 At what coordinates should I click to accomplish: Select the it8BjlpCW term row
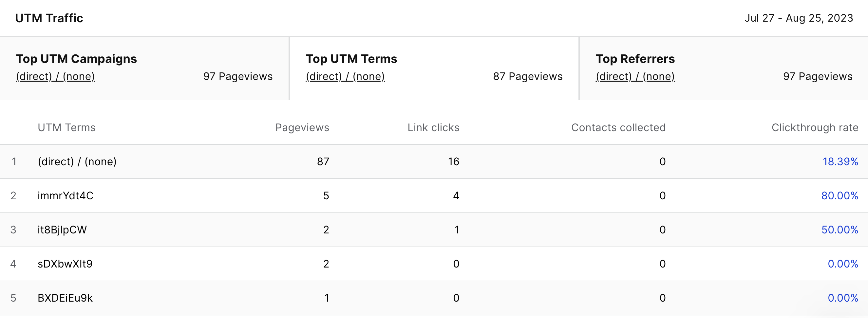(434, 229)
